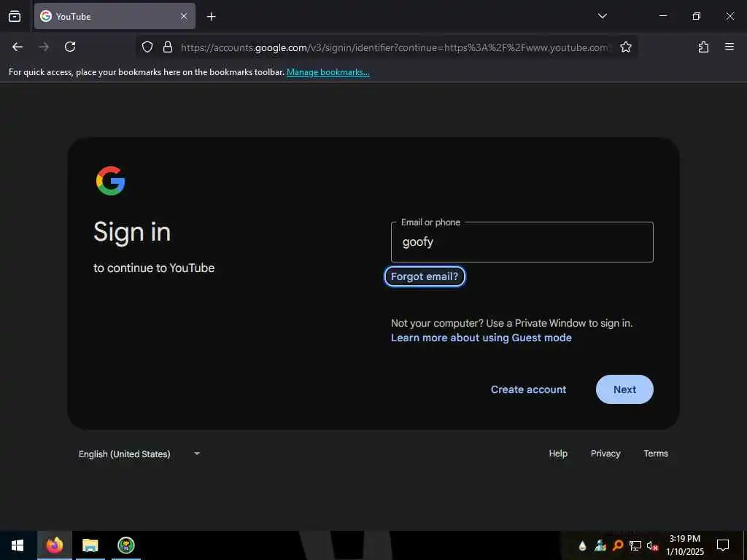The image size is (747, 560).
Task: Click the water drop tray icon
Action: tap(582, 545)
